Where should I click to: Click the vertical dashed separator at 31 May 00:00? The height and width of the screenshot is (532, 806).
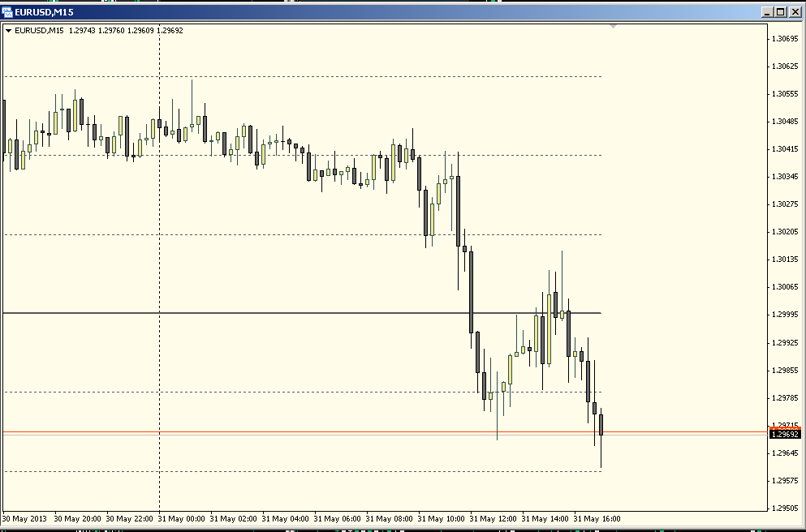click(x=159, y=267)
